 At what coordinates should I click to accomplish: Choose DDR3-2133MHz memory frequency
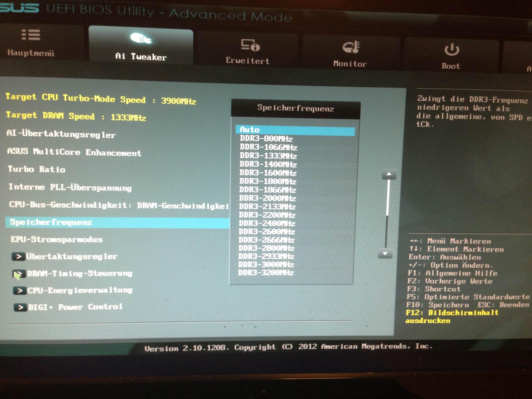[x=267, y=207]
